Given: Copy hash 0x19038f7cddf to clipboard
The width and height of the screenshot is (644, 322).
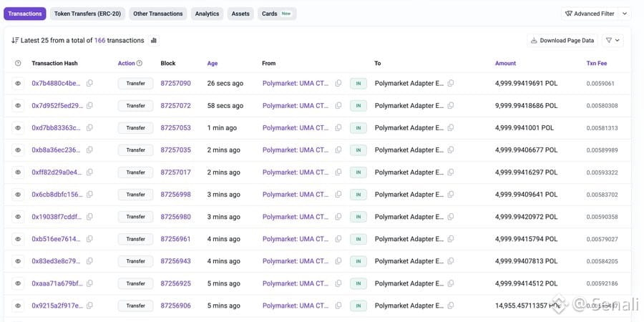Looking at the screenshot, I should [89, 216].
